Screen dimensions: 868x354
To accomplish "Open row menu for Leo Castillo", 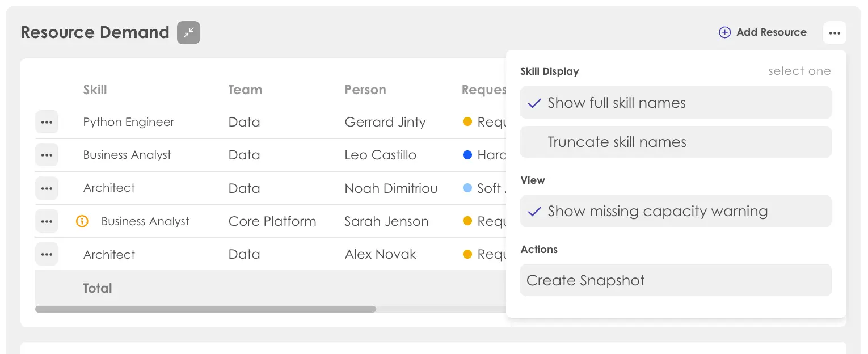I will (47, 155).
